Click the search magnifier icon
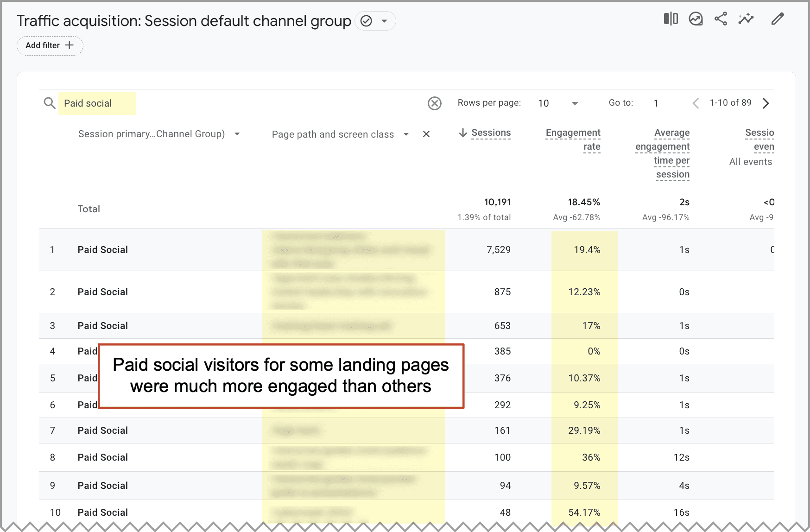Viewport: 810px width, 532px height. pos(50,103)
